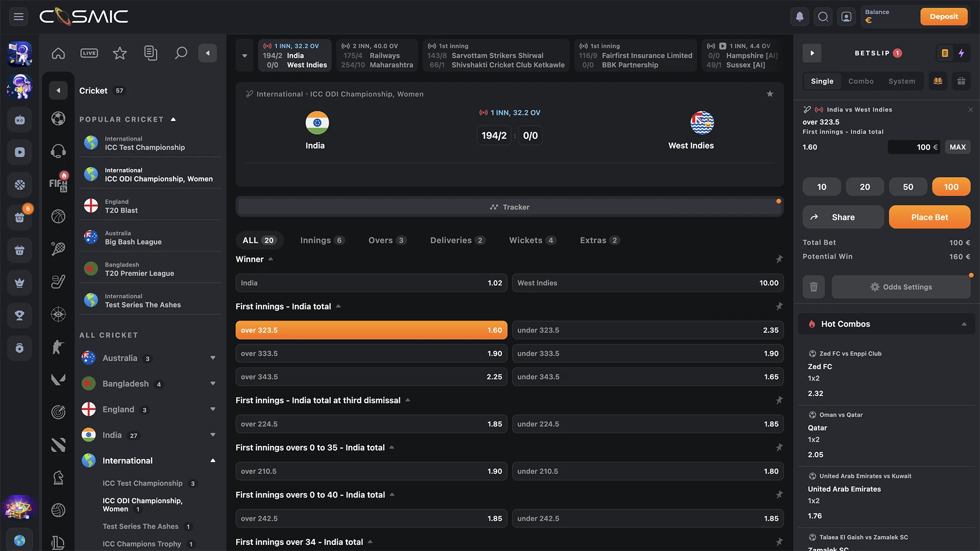Switch to the Innings tab

tap(322, 240)
